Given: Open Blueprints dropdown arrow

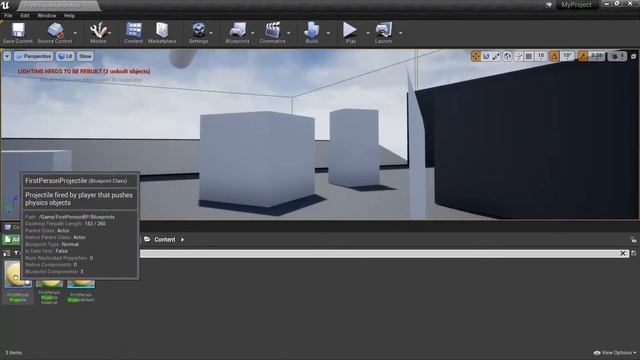Looking at the screenshot, I should click(253, 33).
